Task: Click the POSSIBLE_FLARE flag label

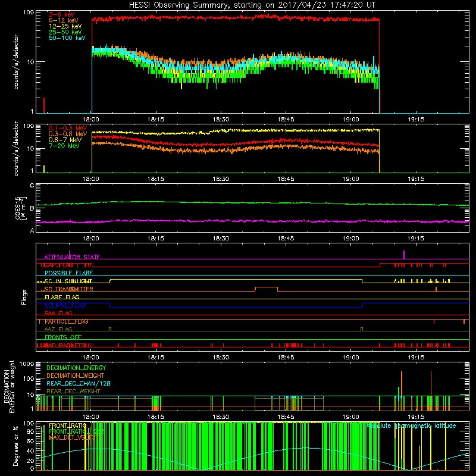Action: point(68,273)
